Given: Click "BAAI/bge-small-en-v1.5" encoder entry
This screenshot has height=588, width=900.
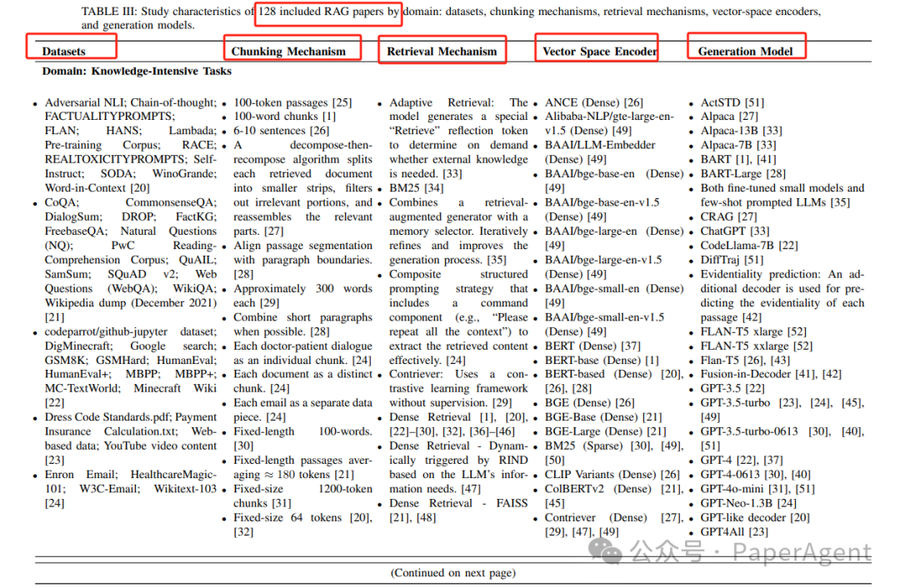Looking at the screenshot, I should [x=605, y=324].
